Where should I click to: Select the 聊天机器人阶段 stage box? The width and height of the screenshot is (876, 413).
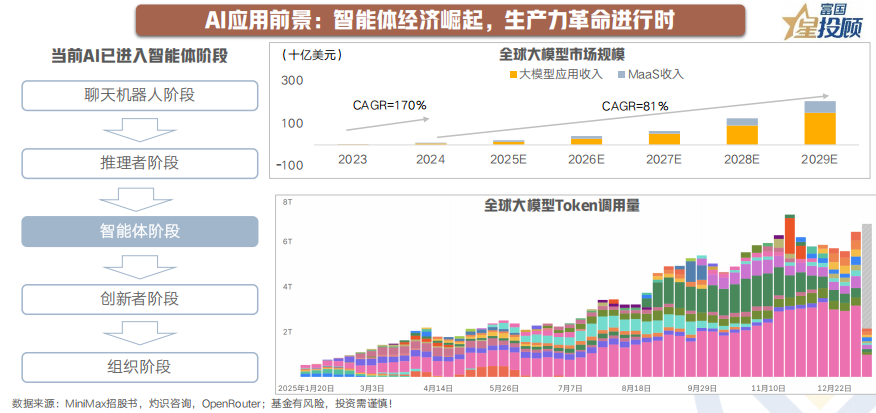140,95
